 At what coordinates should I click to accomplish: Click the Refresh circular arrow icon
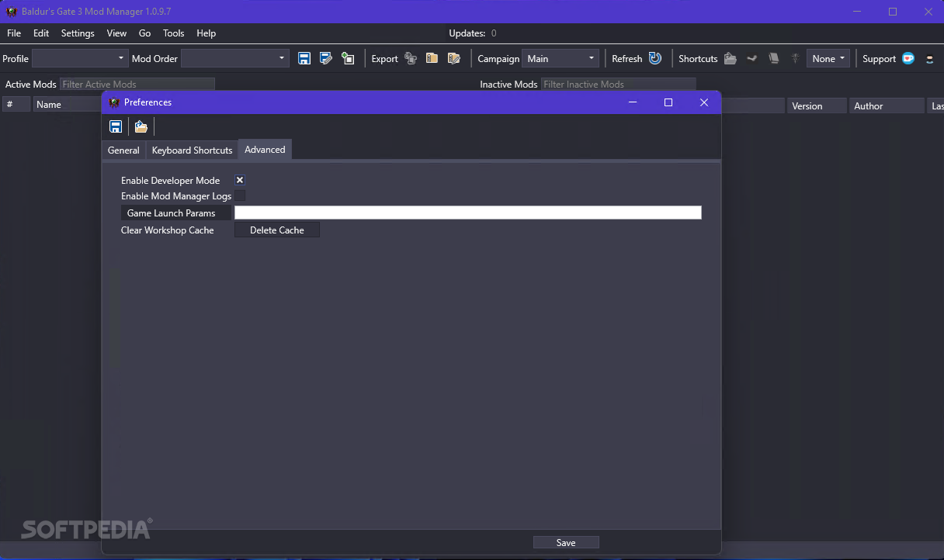tap(655, 58)
